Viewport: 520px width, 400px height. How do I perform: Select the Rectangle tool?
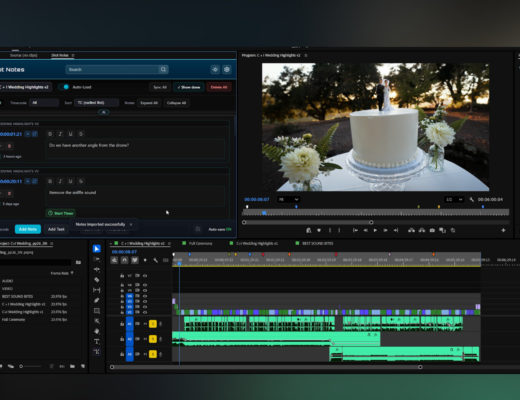click(97, 311)
